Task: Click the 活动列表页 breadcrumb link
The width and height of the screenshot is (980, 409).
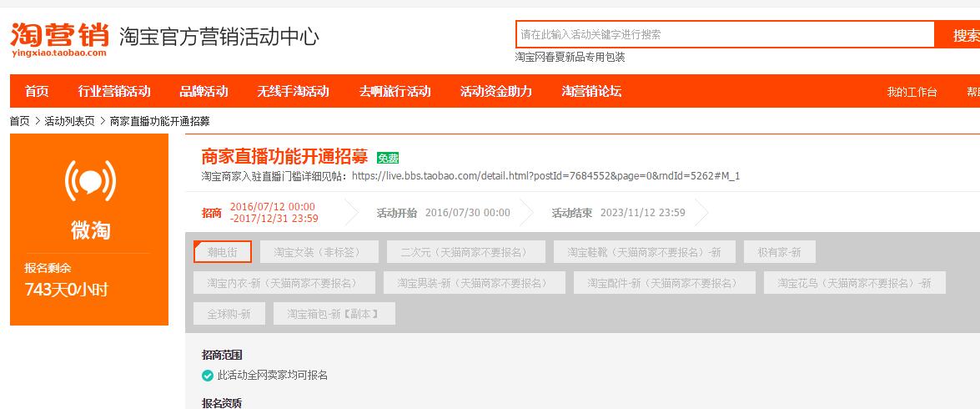Action: coord(69,121)
